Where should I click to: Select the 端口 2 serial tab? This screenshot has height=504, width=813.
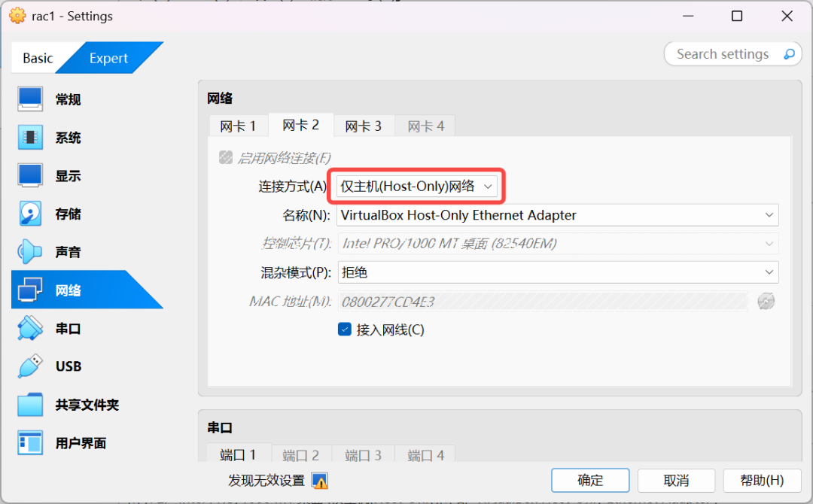[300, 455]
